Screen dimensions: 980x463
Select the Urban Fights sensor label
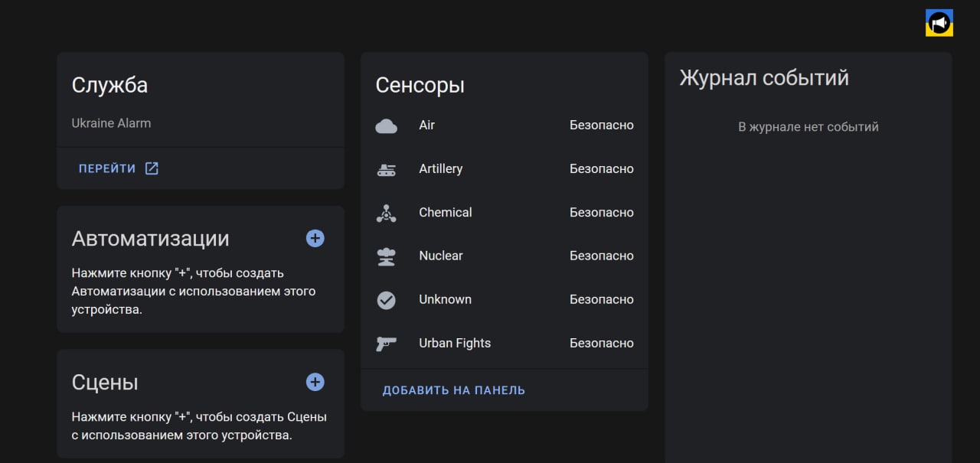[455, 344]
